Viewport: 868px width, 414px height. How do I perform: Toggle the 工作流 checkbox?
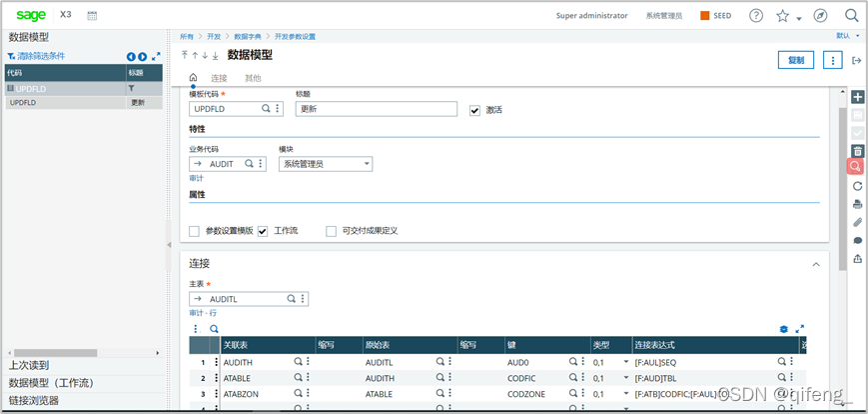[x=263, y=231]
